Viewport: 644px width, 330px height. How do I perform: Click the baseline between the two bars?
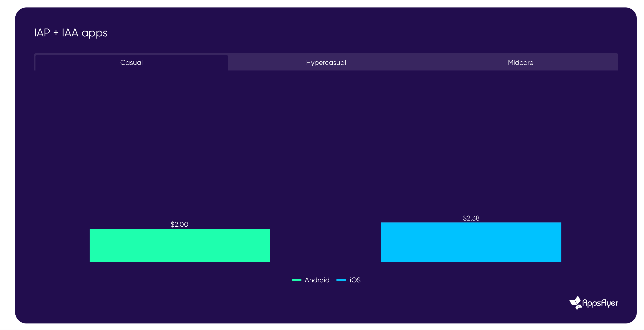(x=325, y=262)
